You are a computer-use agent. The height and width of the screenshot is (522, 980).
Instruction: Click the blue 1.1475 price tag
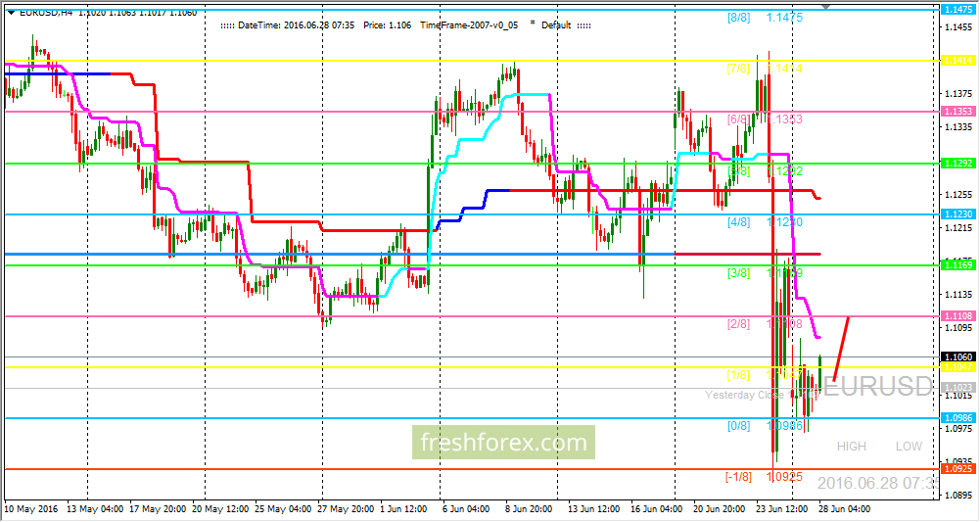(x=958, y=10)
